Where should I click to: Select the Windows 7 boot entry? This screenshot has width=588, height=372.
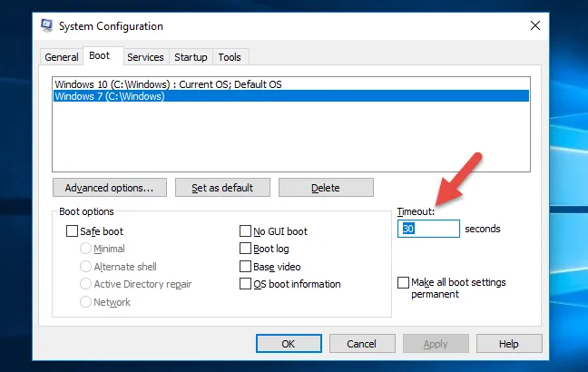[x=109, y=96]
